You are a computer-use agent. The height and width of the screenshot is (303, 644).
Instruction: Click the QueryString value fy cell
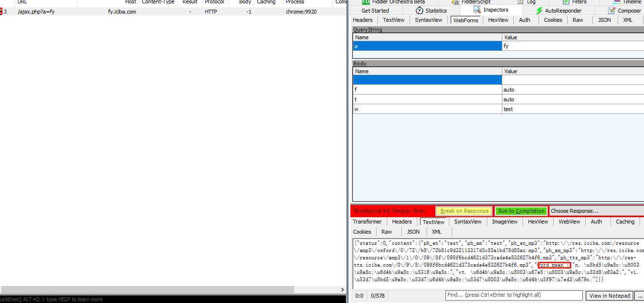click(573, 46)
